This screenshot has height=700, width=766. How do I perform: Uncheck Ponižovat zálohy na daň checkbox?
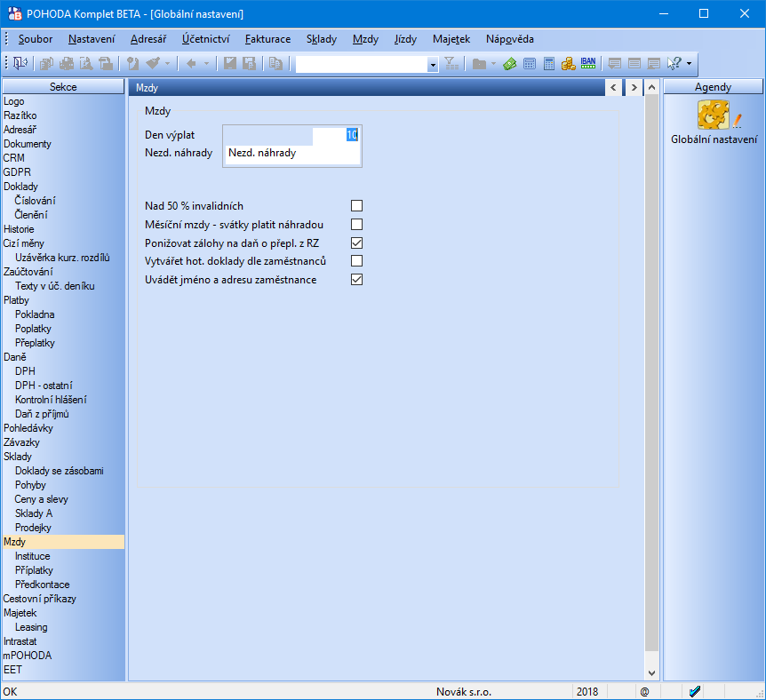(x=356, y=243)
